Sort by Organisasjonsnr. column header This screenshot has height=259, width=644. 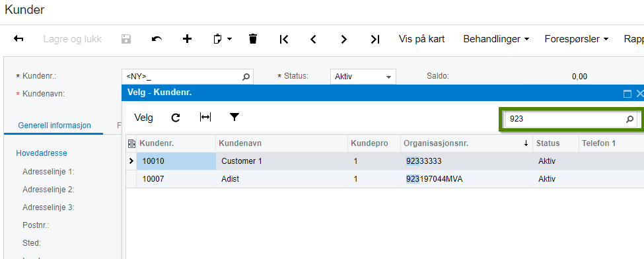pos(466,143)
